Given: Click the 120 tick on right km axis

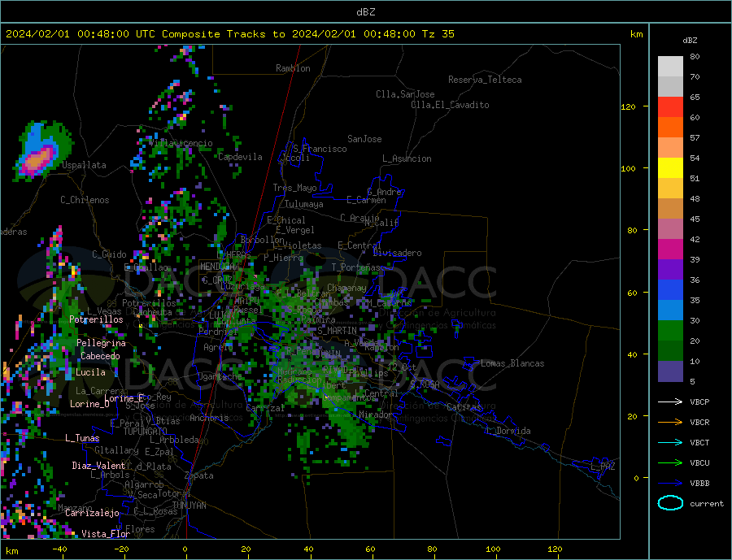Looking at the screenshot, I should [x=628, y=106].
